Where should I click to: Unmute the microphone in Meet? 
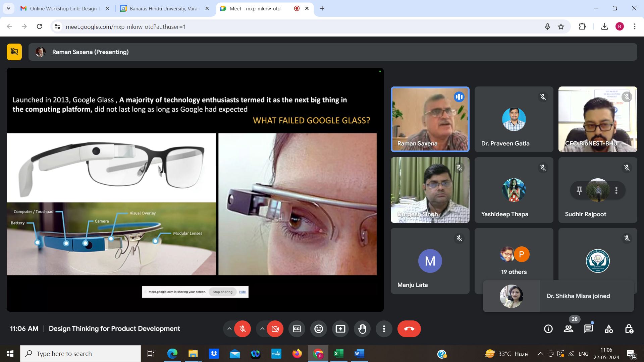[243, 329]
